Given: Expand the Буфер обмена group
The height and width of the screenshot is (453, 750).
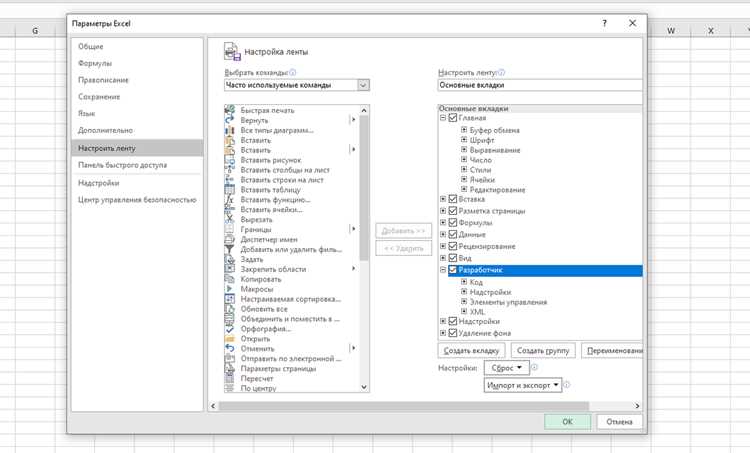Looking at the screenshot, I should 463,130.
